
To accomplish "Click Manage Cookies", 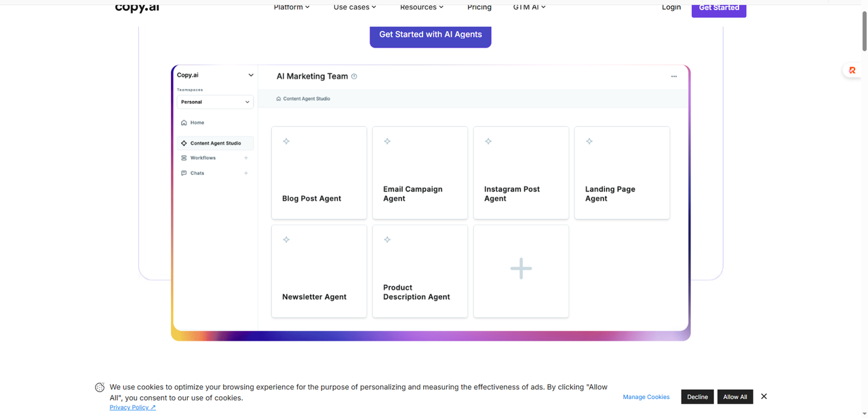I will click(x=646, y=397).
